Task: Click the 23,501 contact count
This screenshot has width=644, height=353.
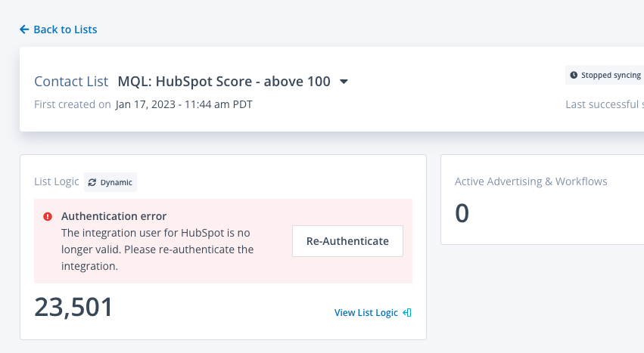Action: tap(74, 307)
